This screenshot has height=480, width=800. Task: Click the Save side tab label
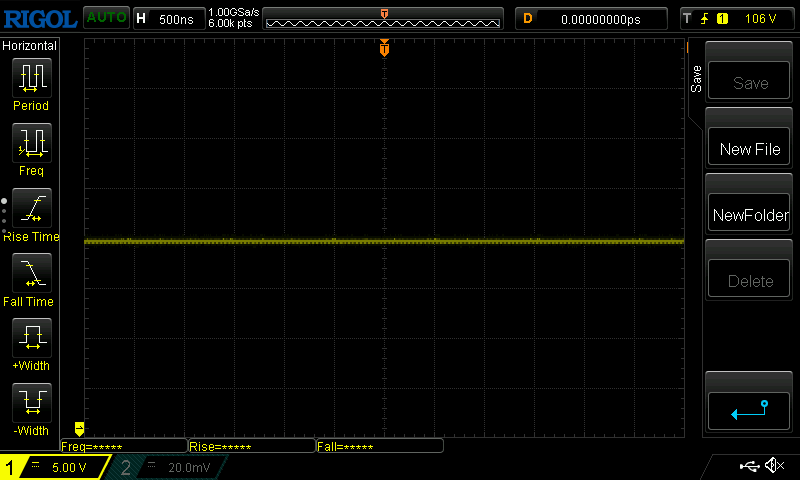(696, 79)
